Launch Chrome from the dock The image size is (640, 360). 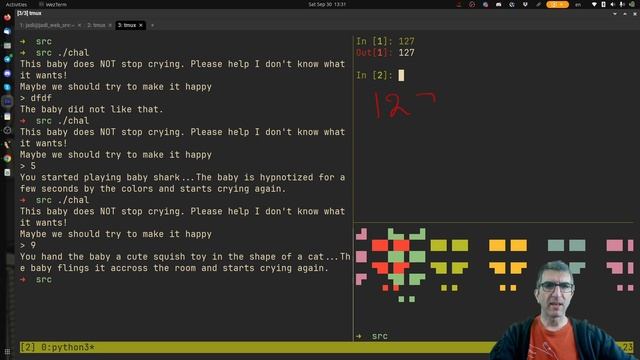tap(7, 158)
